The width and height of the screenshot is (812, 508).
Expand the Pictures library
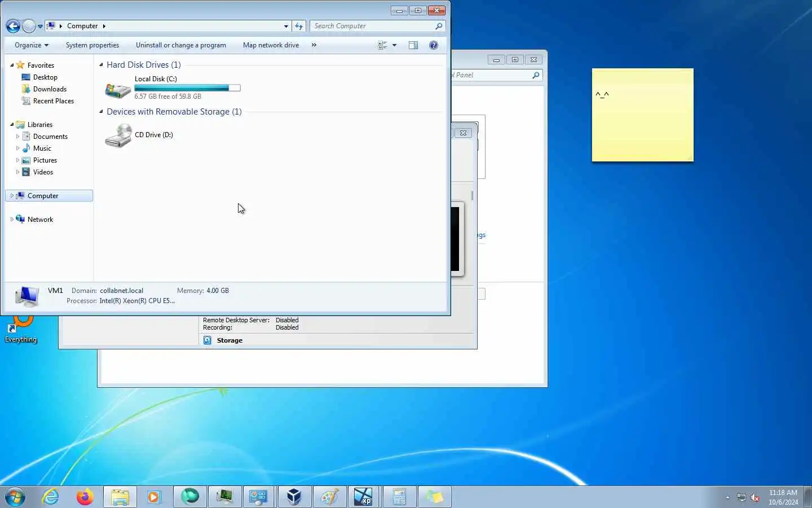pos(17,160)
